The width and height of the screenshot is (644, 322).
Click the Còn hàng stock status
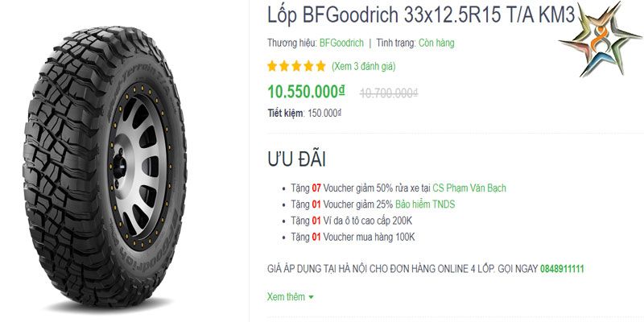(x=436, y=43)
